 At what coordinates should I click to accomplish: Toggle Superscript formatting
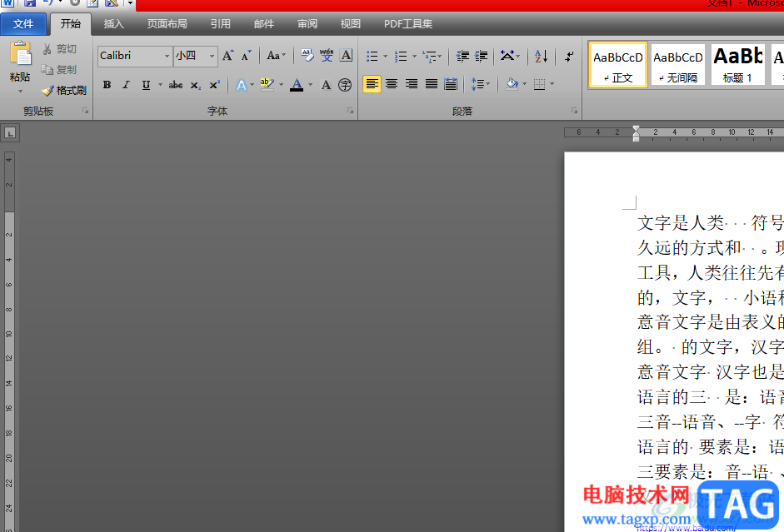click(x=214, y=85)
